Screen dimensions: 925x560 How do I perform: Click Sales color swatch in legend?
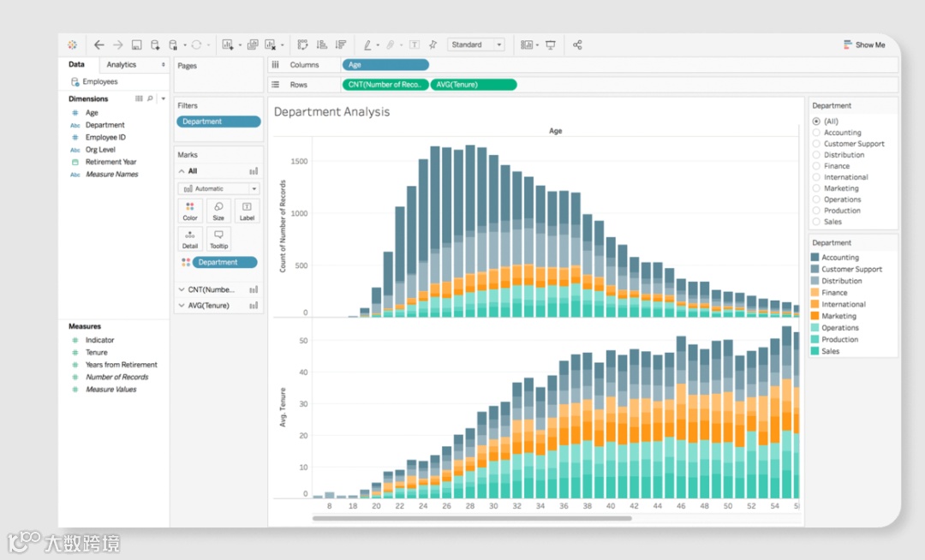pos(815,351)
